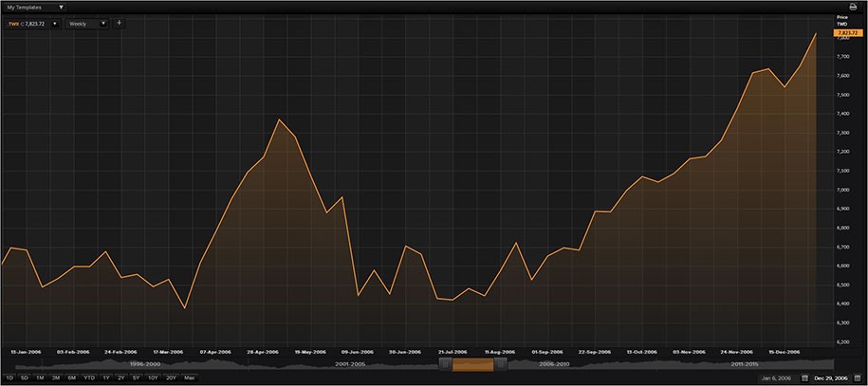Add a new series with plus button
This screenshot has width=868, height=386.
pyautogui.click(x=119, y=23)
